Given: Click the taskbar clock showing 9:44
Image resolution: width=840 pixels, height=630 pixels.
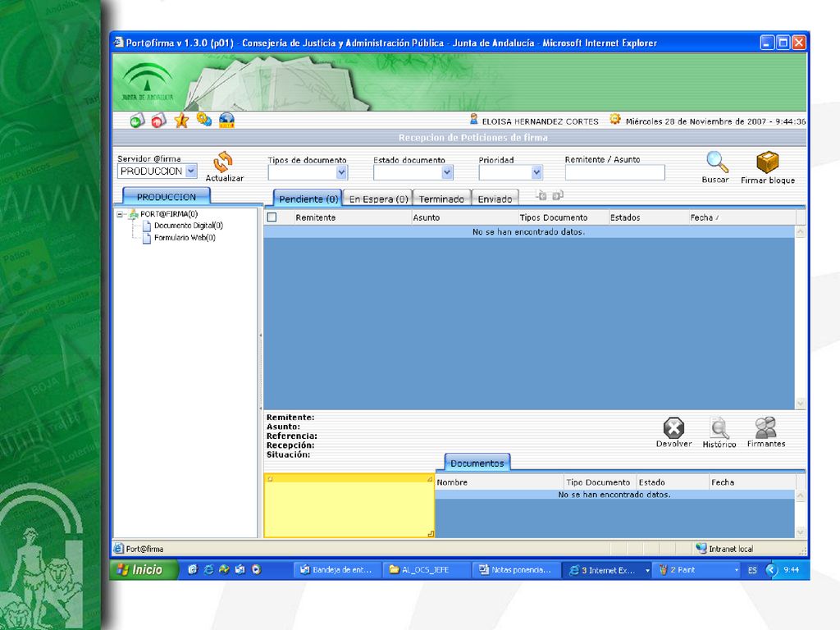Looking at the screenshot, I should click(x=791, y=570).
